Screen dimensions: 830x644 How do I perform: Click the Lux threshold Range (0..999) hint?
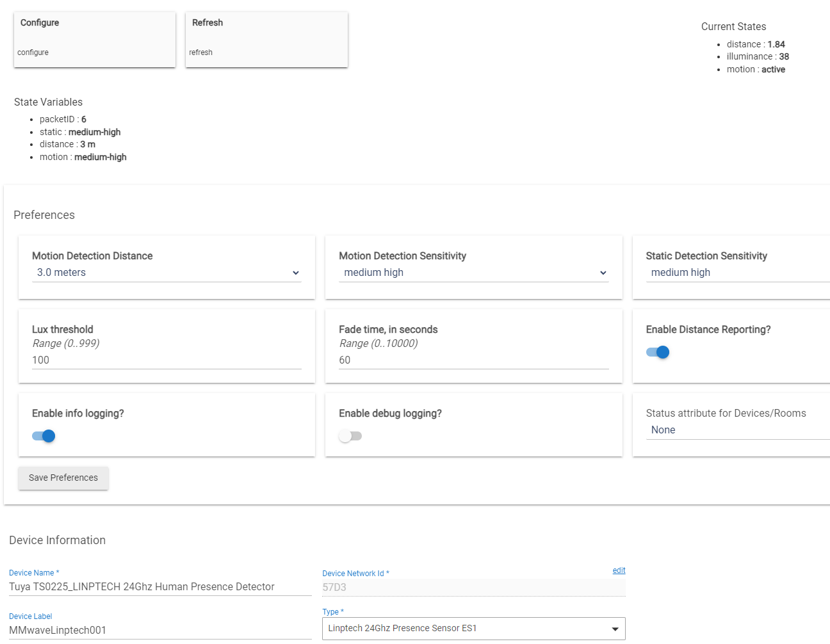pos(66,343)
